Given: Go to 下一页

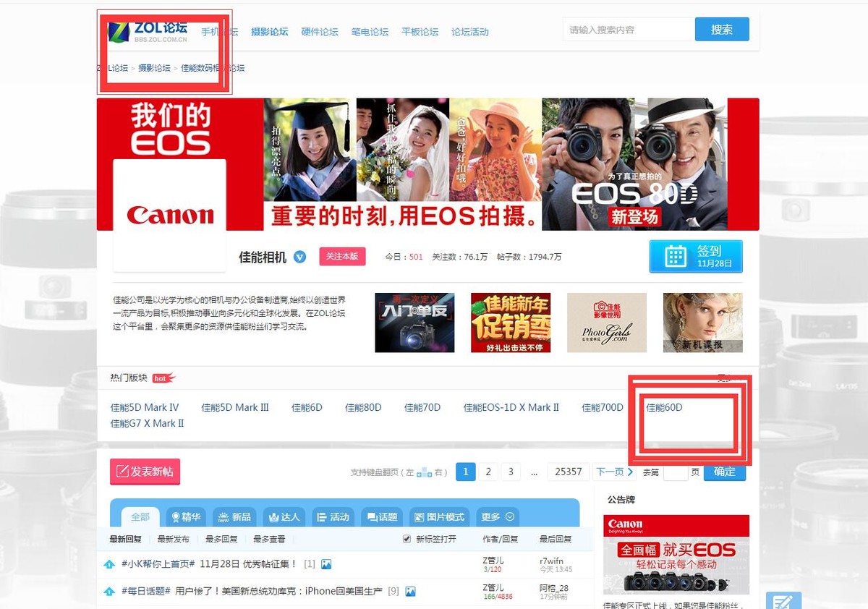Looking at the screenshot, I should click(x=614, y=472).
